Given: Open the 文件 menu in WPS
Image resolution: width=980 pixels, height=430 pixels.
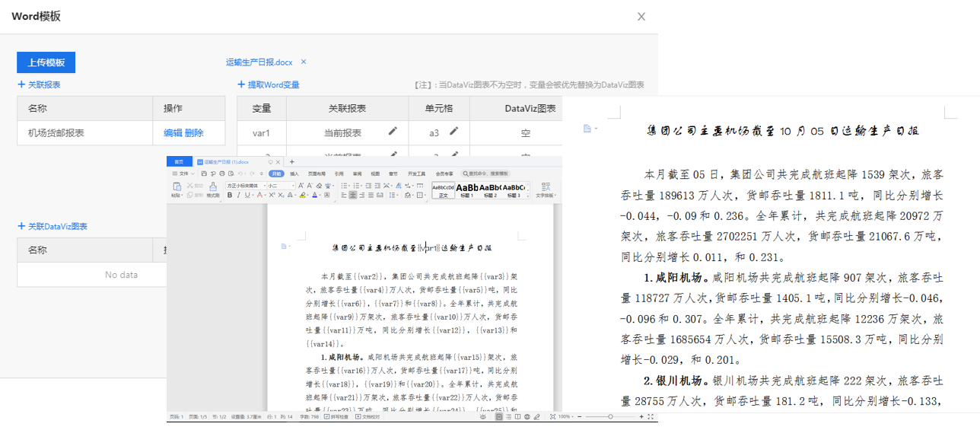Looking at the screenshot, I should pyautogui.click(x=183, y=174).
